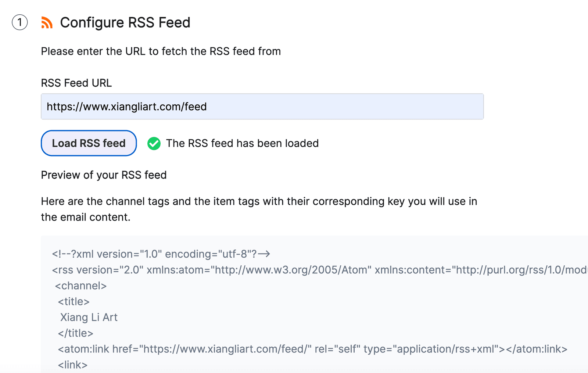588x373 pixels.
Task: Click the channel tags description paragraph
Action: [259, 209]
